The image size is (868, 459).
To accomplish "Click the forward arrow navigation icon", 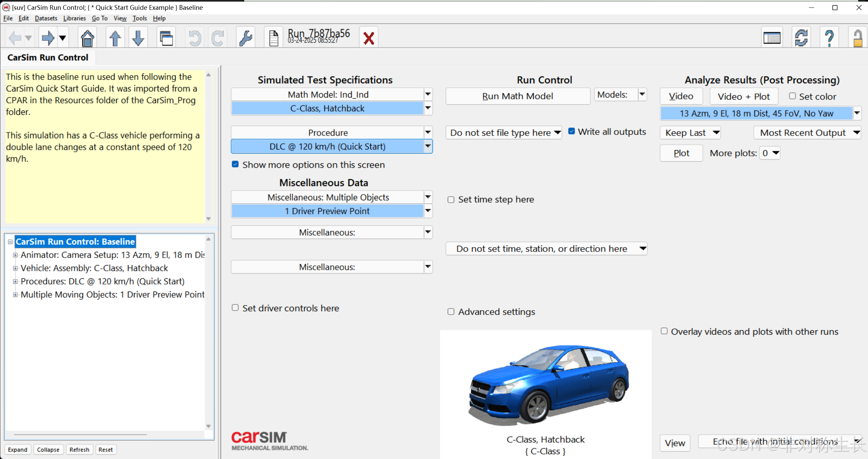I will (47, 37).
